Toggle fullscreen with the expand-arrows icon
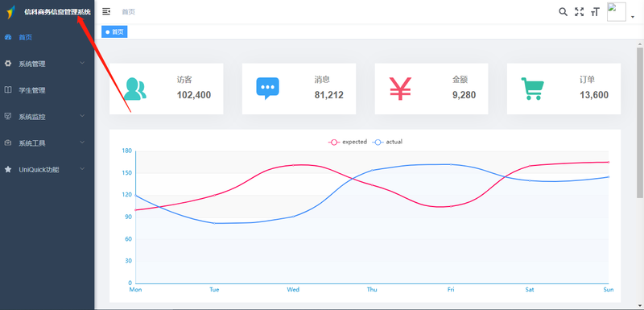The height and width of the screenshot is (310, 644). 579,11
